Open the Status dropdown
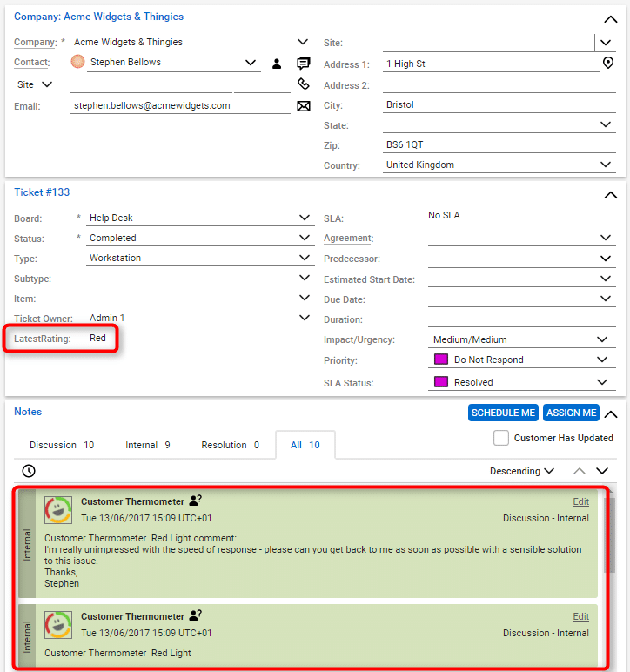630x672 pixels. (305, 238)
